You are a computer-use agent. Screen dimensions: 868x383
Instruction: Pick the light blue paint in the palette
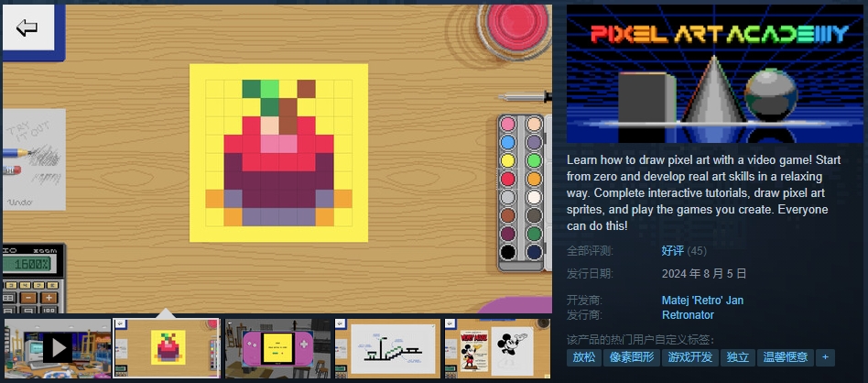click(507, 142)
